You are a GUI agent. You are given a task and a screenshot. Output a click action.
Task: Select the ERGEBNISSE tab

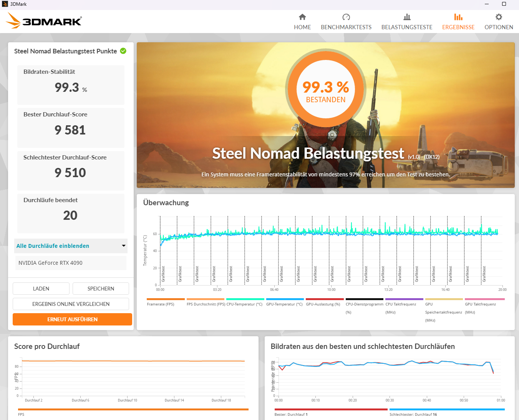pyautogui.click(x=458, y=22)
